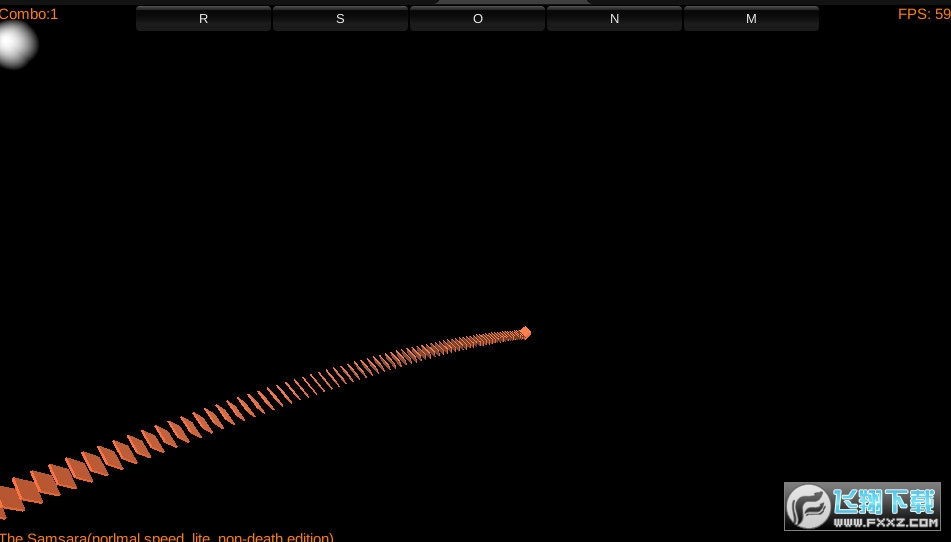This screenshot has height=542, width=951.
Task: Click the white glowing orb
Action: pos(14,44)
